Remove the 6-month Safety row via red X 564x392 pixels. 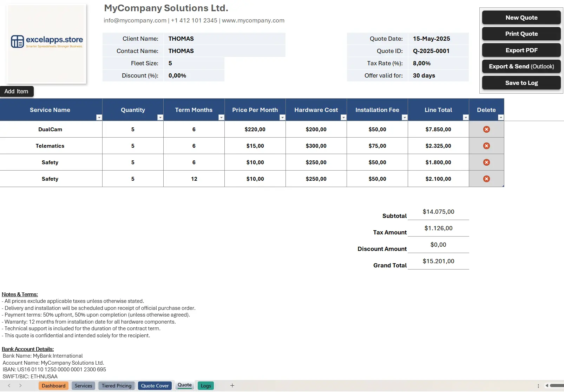(x=486, y=162)
